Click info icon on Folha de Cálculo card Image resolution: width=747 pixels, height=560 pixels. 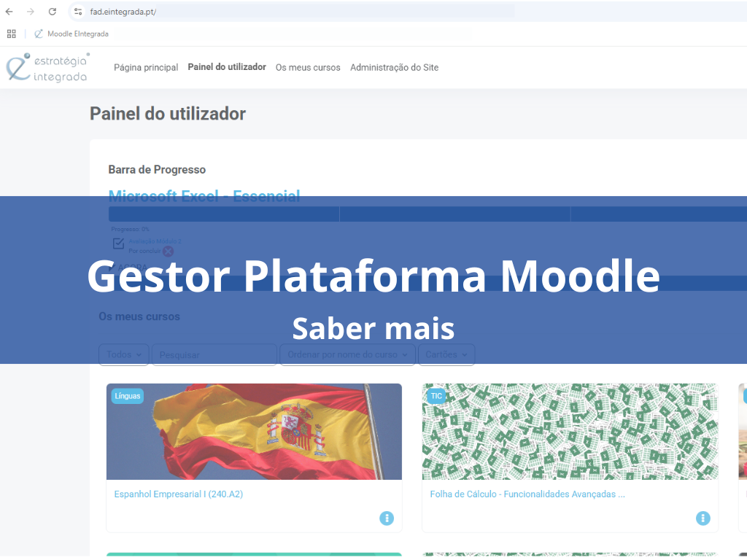tap(703, 518)
